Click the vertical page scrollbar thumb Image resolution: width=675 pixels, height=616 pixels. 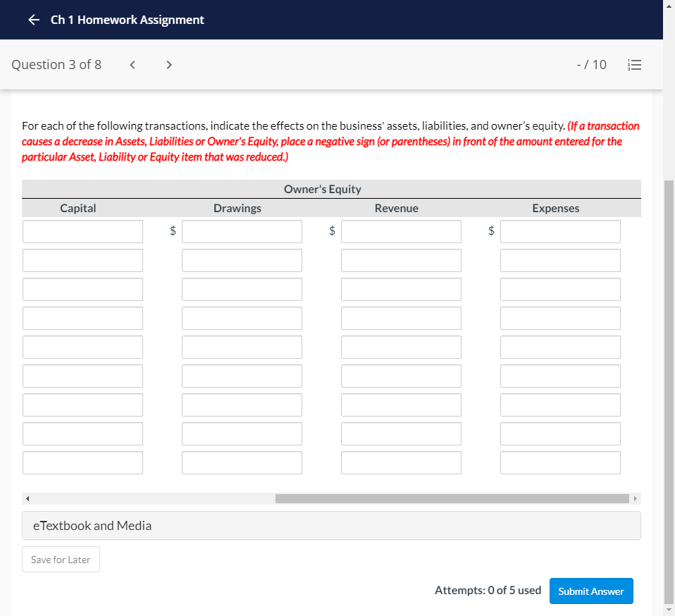[x=669, y=392]
